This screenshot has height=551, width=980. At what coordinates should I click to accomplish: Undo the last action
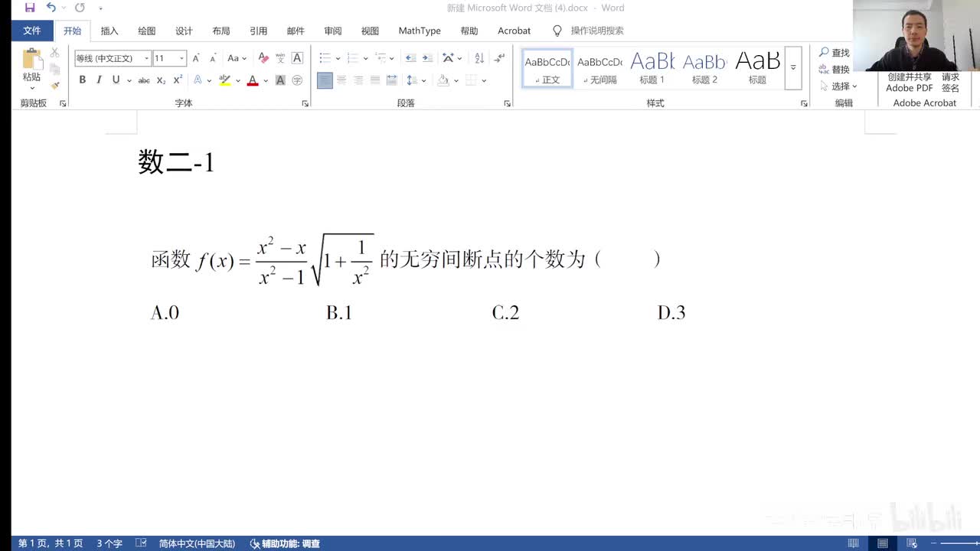51,8
